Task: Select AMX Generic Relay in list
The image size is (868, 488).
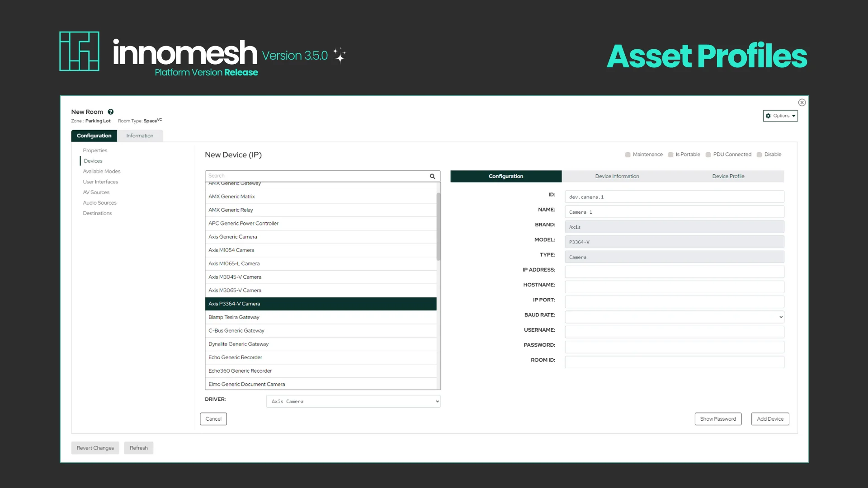Action: point(321,210)
